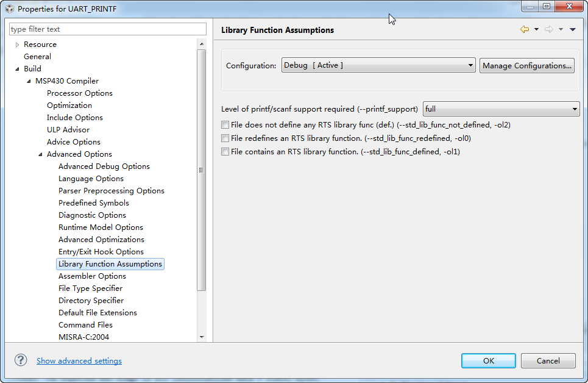This screenshot has width=588, height=383.
Task: Click the Show advanced settings link
Action: pos(79,361)
